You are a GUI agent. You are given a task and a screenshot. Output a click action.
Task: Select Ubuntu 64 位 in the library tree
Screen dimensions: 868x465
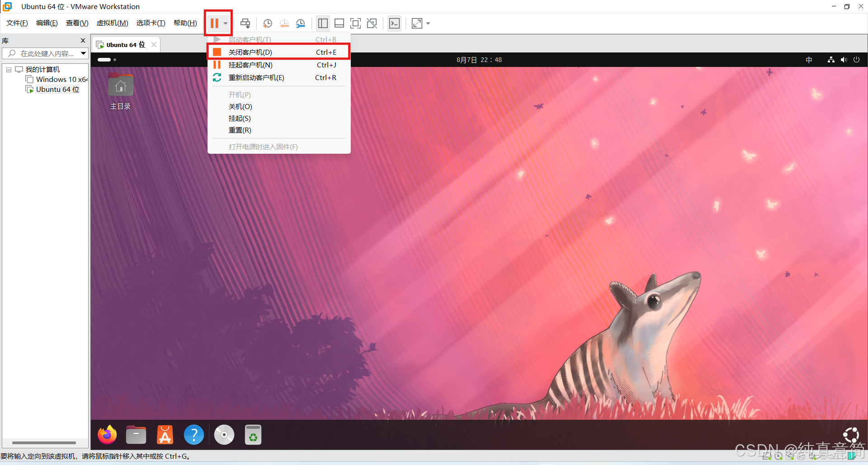58,89
